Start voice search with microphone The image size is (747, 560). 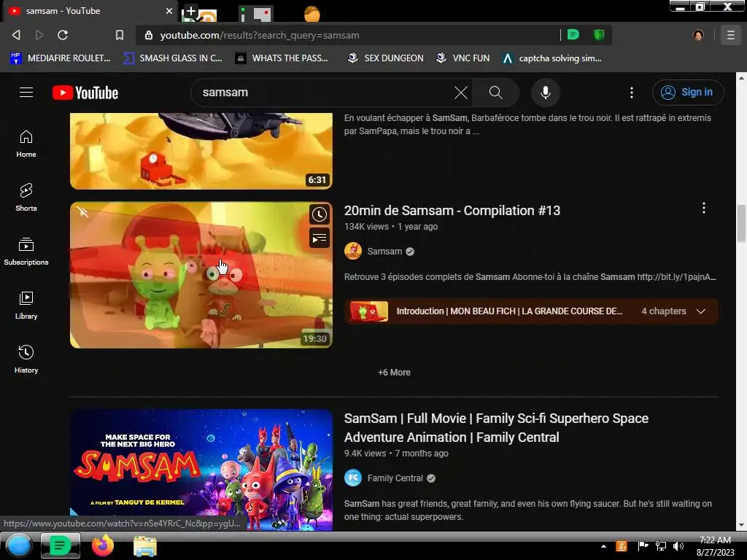(546, 93)
